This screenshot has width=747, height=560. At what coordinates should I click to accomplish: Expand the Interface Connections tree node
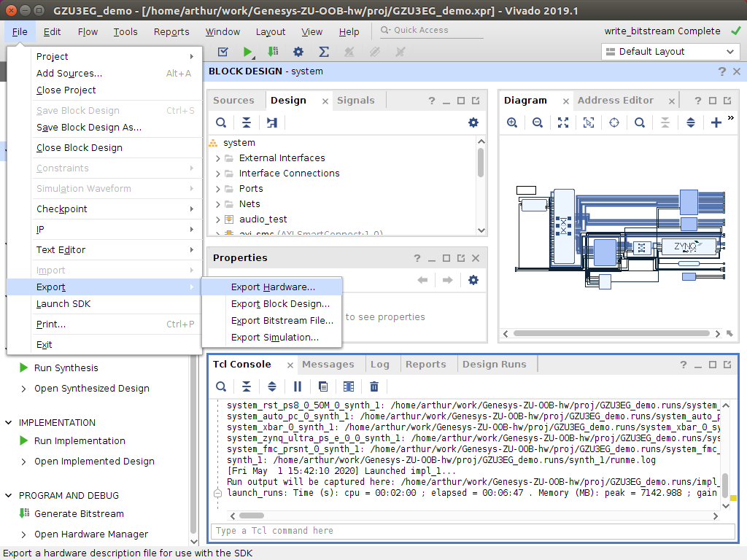click(217, 174)
